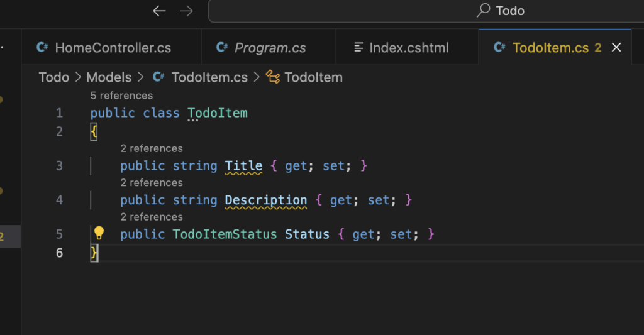Go forward with the right arrow
This screenshot has height=335, width=644.
click(x=186, y=11)
